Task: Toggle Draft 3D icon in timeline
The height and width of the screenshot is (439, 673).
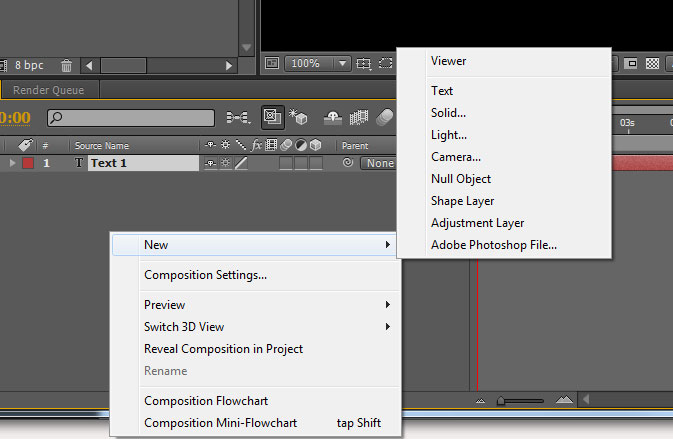Action: coord(298,117)
